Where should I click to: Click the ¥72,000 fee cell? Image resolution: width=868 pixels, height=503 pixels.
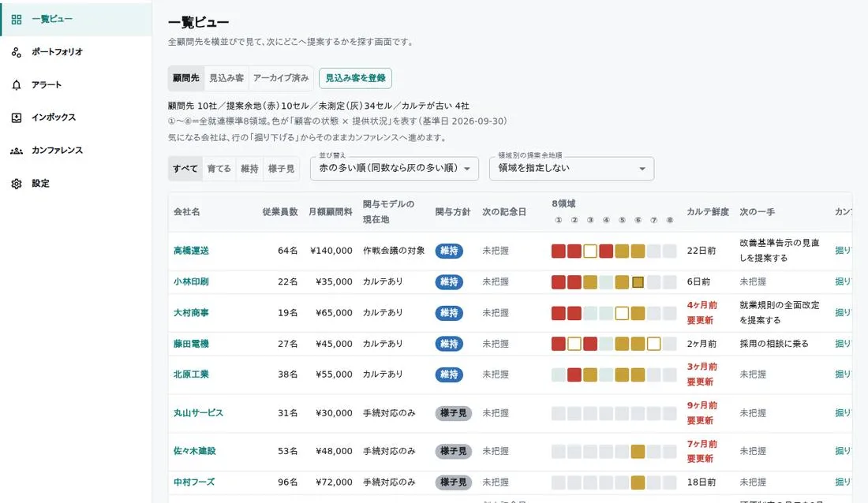[334, 482]
